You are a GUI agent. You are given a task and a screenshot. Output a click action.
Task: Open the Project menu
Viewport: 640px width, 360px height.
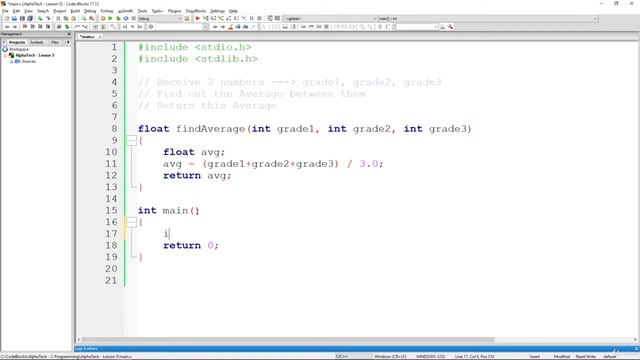pyautogui.click(x=60, y=11)
